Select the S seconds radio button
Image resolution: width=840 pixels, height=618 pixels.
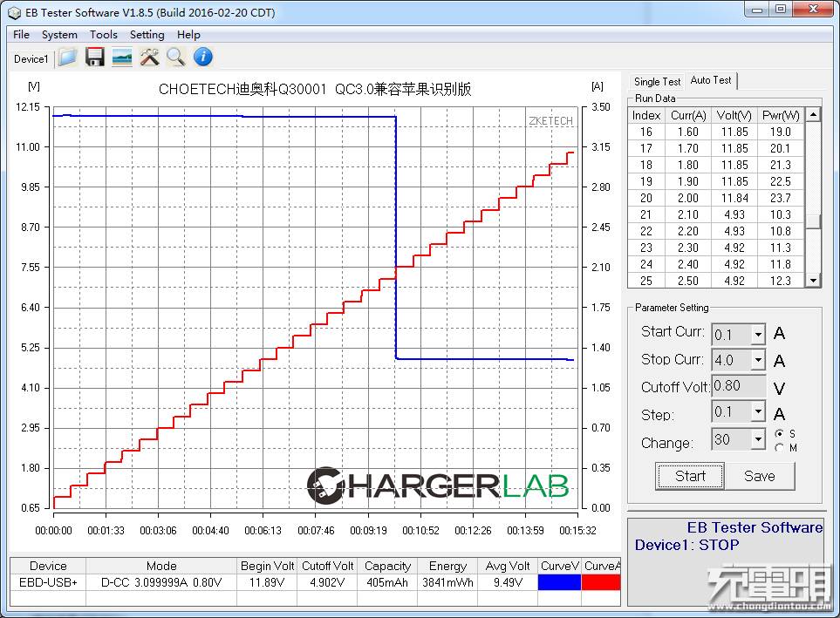(780, 433)
